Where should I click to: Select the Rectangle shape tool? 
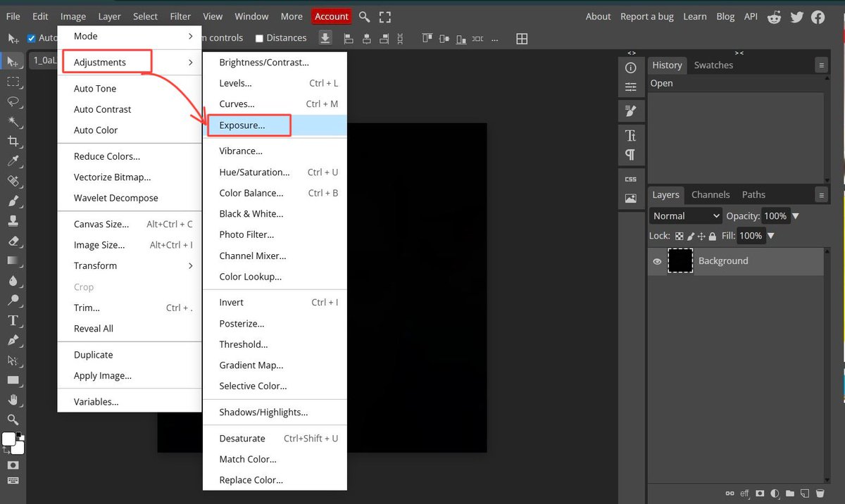(x=13, y=380)
